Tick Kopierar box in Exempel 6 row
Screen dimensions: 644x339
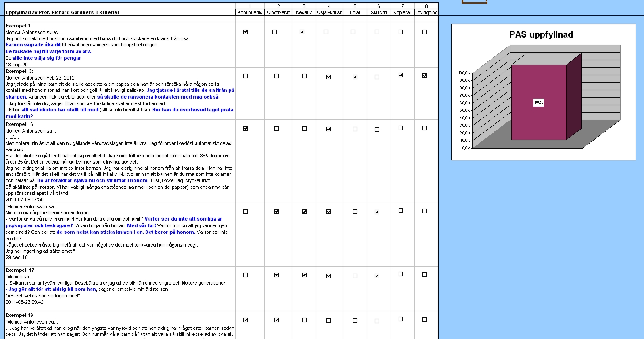coord(401,128)
